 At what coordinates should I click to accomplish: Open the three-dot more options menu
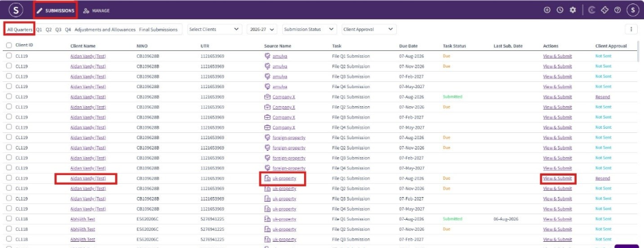click(x=630, y=29)
